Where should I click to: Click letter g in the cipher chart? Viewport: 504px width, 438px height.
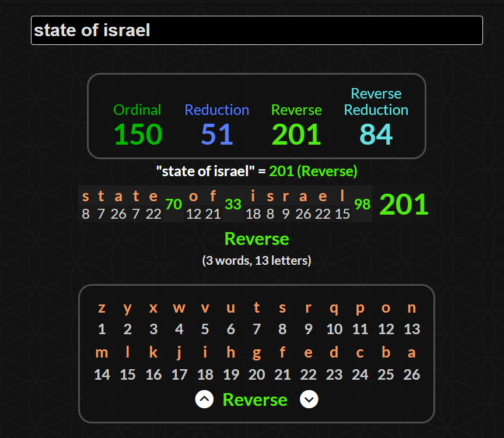pos(257,353)
